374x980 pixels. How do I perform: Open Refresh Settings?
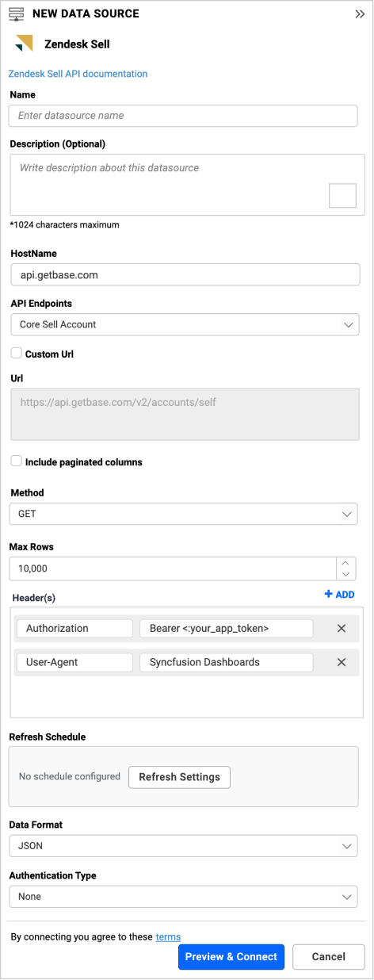(179, 777)
